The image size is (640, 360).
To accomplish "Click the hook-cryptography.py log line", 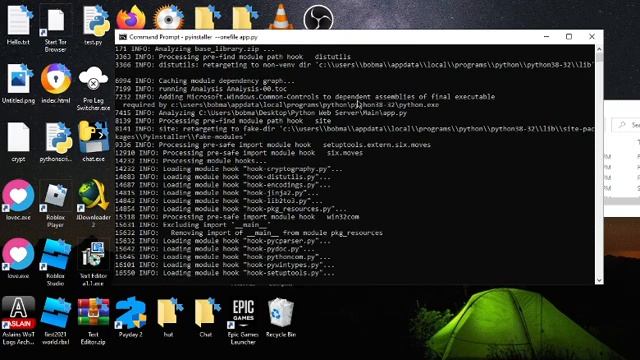I will point(229,169).
